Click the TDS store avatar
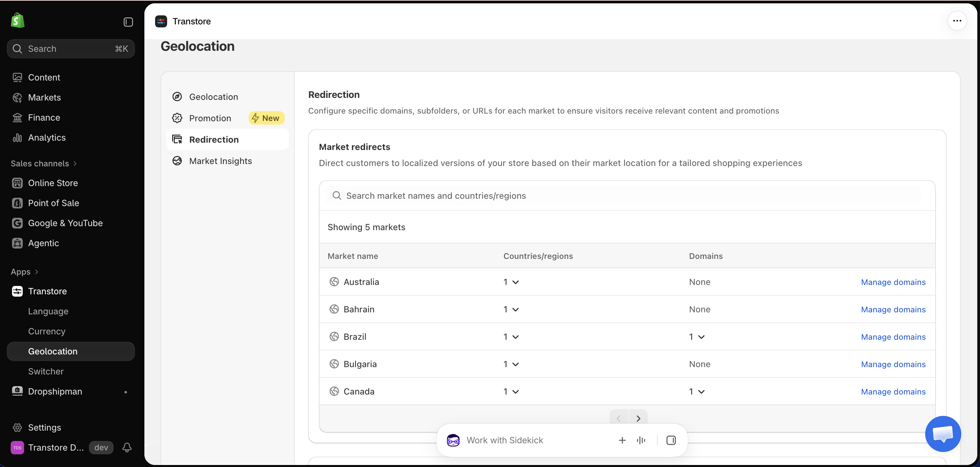Viewport: 980px width, 467px height. pyautogui.click(x=17, y=448)
